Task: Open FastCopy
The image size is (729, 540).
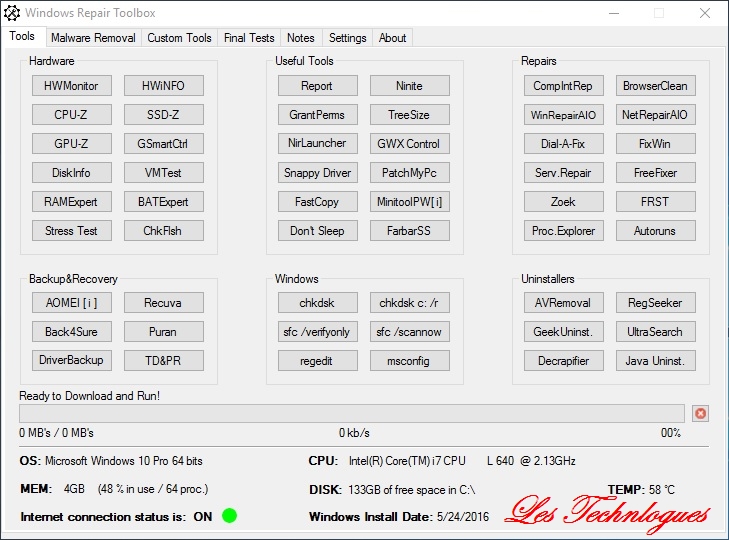Action: [318, 201]
